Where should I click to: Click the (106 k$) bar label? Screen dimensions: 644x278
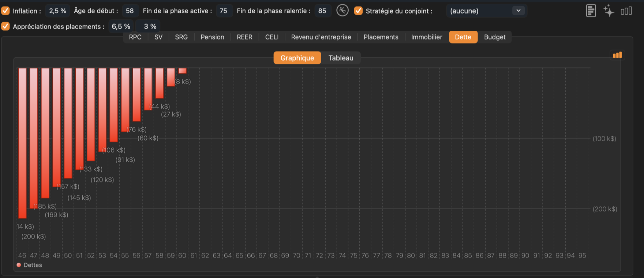pyautogui.click(x=114, y=150)
